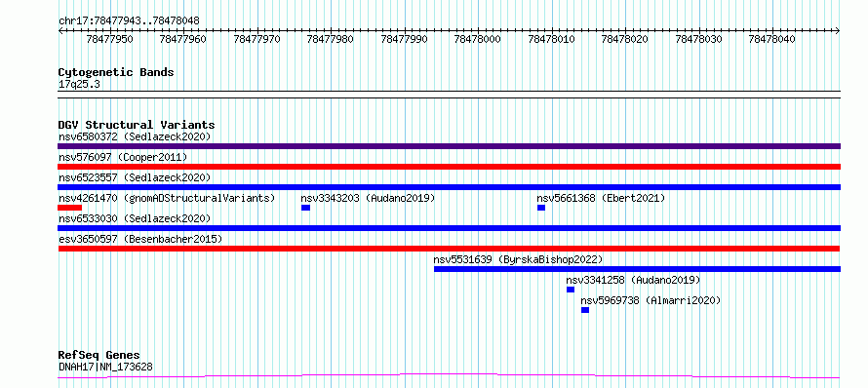The image size is (868, 388).
Task: Open variant label nsv5531639 (ByrskaBishop2022)
Action: 518,259
